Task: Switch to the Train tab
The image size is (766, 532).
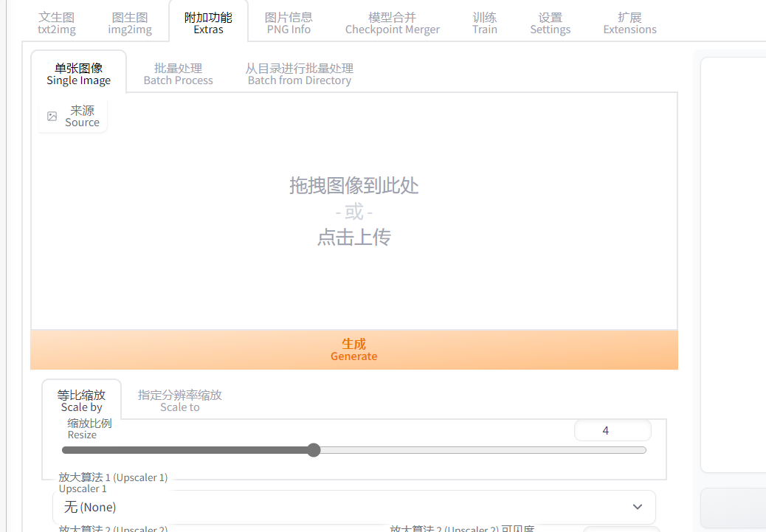Action: [x=485, y=24]
